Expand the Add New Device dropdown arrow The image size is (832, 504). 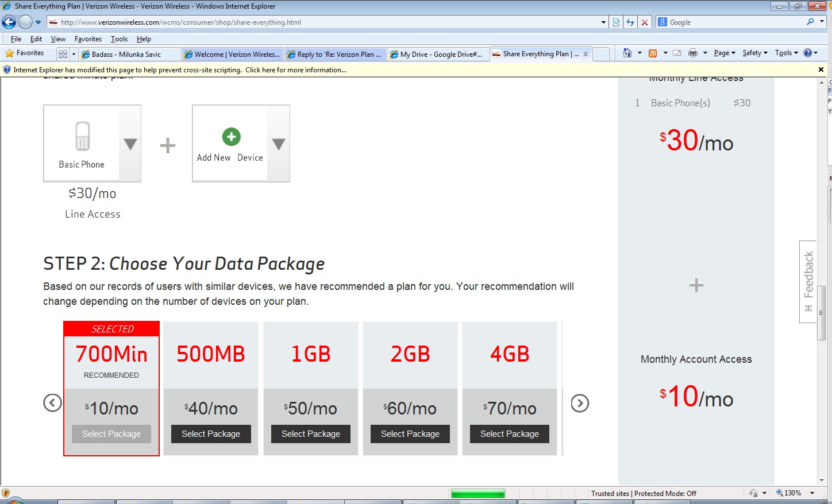279,144
